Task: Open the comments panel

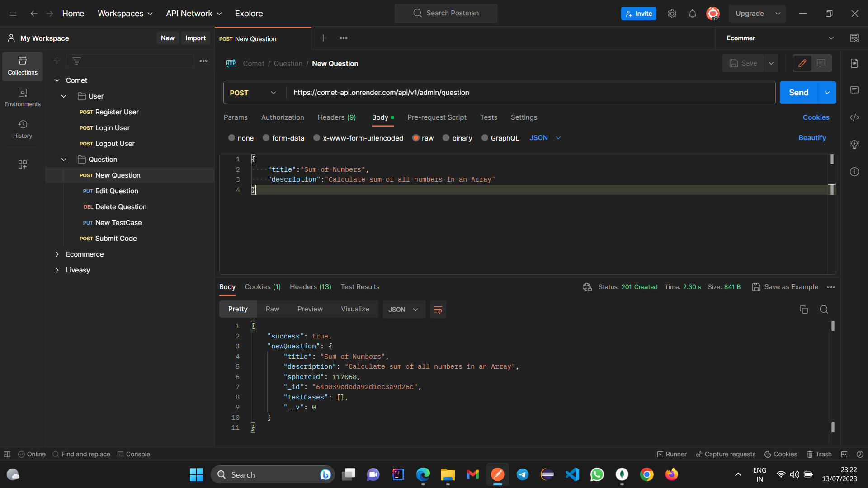Action: [x=854, y=90]
